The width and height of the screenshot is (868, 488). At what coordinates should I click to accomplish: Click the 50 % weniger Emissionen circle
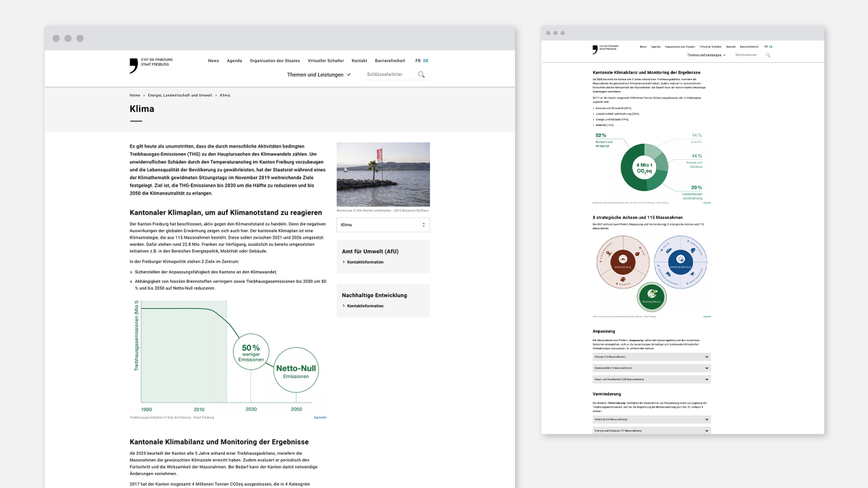[251, 351]
